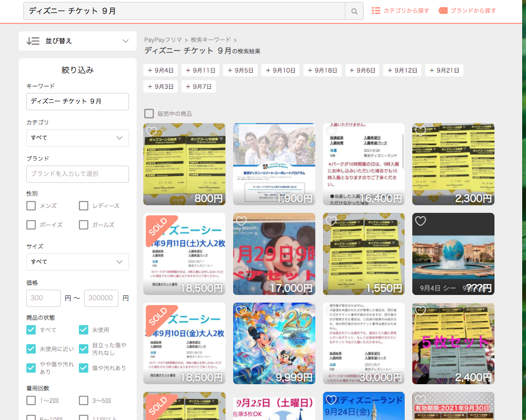Open the sold 9月11日(土)大人2枚 listing
The width and height of the screenshot is (526, 420).
(184, 254)
